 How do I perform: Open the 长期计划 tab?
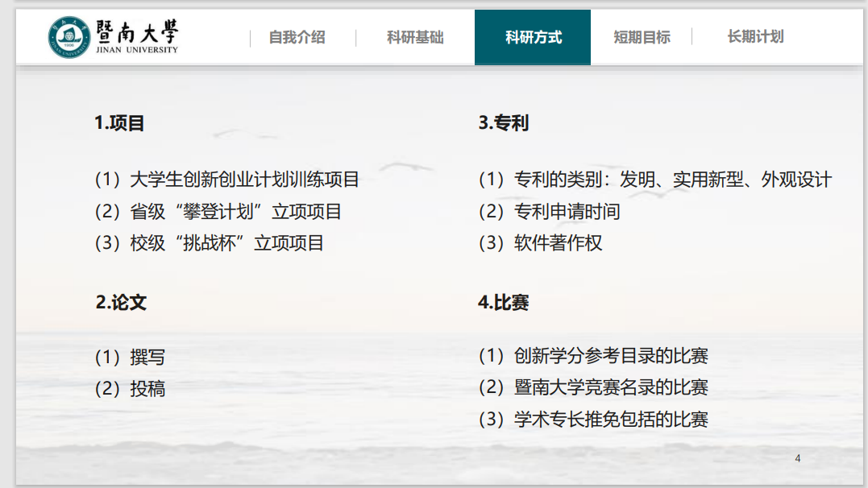click(x=755, y=36)
